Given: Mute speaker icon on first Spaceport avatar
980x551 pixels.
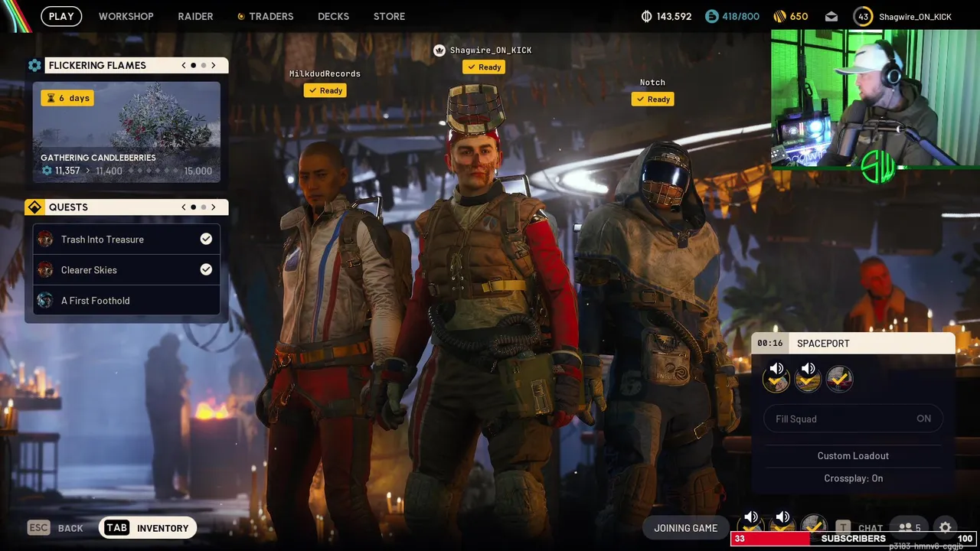Looking at the screenshot, I should (x=776, y=369).
